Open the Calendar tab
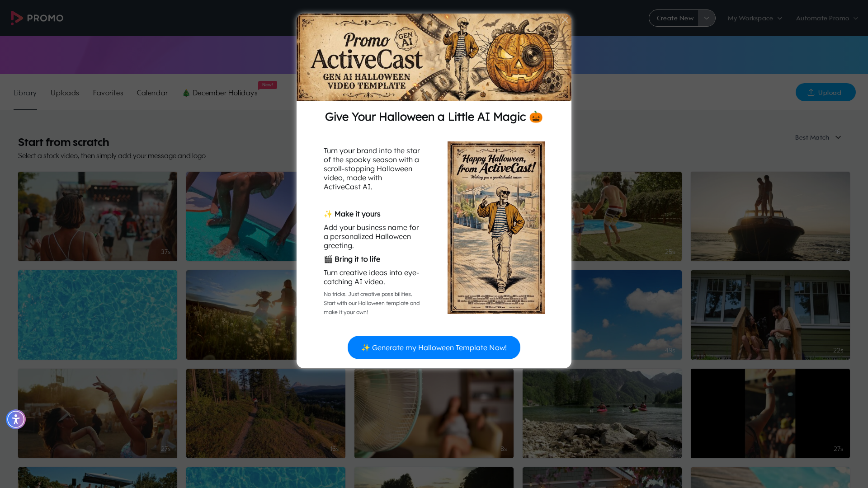Screen dimensions: 868x488 tap(152, 93)
